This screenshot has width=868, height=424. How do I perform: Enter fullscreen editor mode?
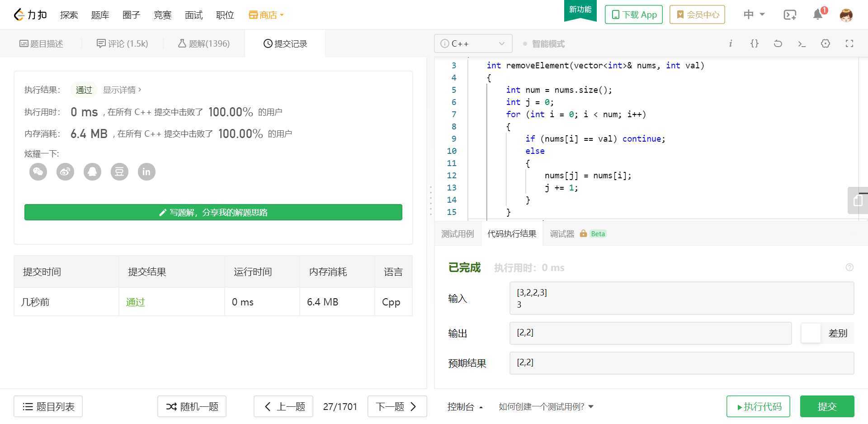pos(849,44)
